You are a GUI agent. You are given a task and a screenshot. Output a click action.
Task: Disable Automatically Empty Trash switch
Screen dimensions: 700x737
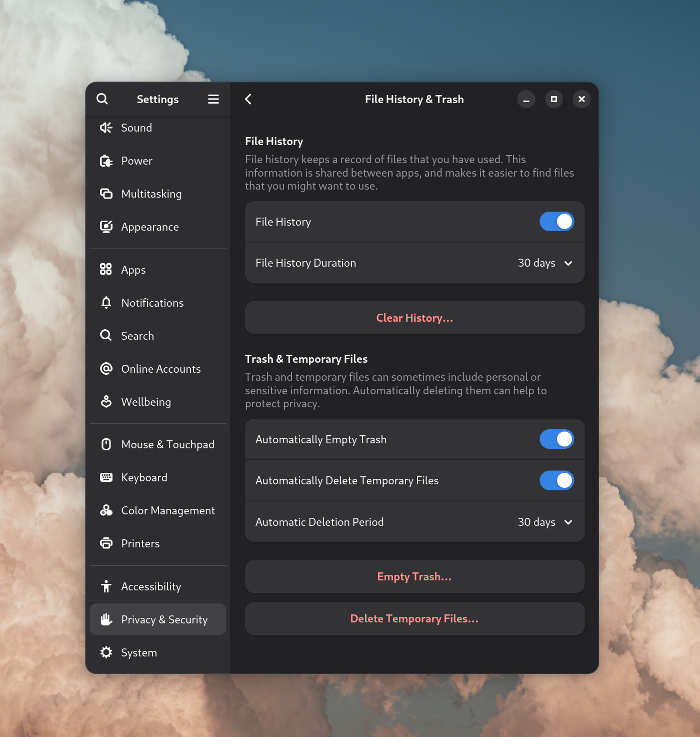click(x=556, y=439)
